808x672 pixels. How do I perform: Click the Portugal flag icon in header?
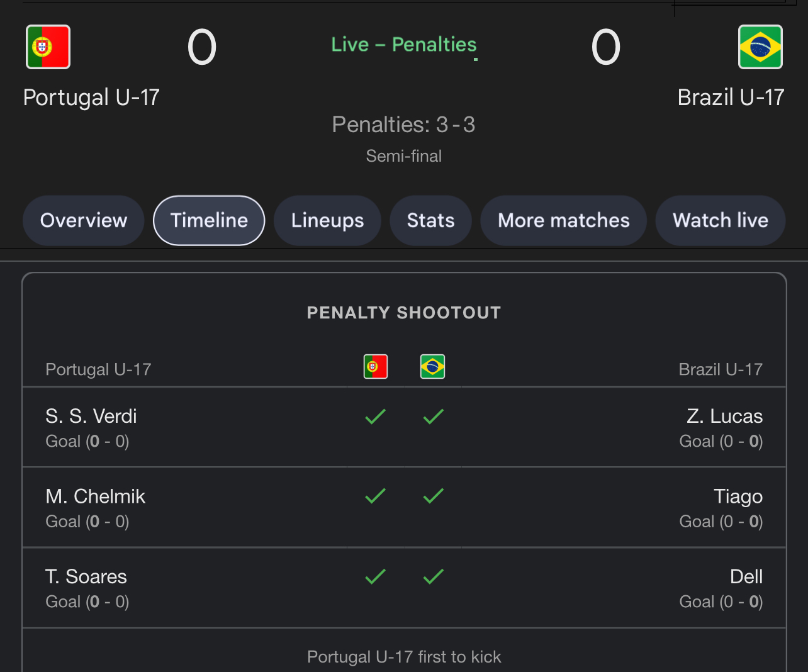pos(48,47)
